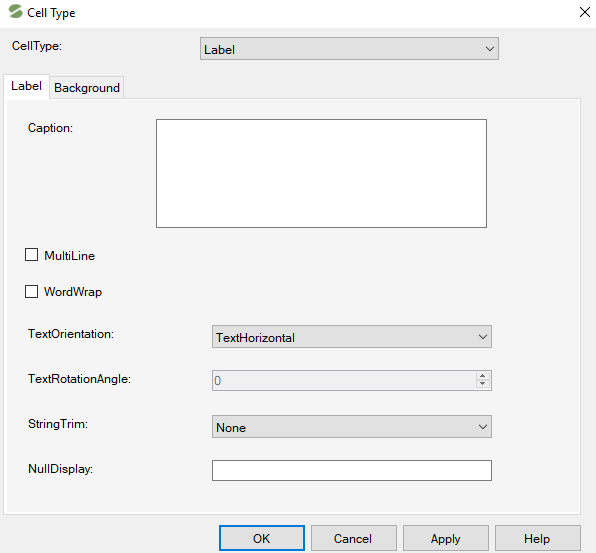Open the StringTrim dropdown
This screenshot has height=553, width=596.
pyautogui.click(x=352, y=427)
